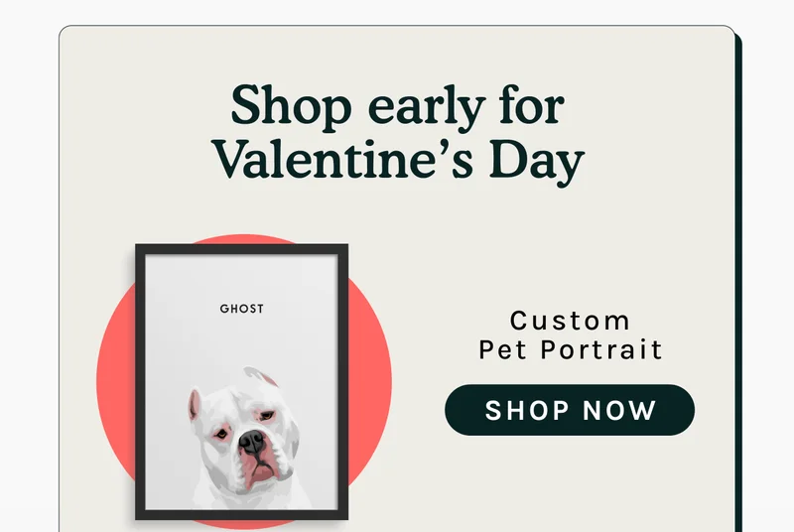794x532 pixels.
Task: Click the dog's black nose
Action: pos(252,441)
